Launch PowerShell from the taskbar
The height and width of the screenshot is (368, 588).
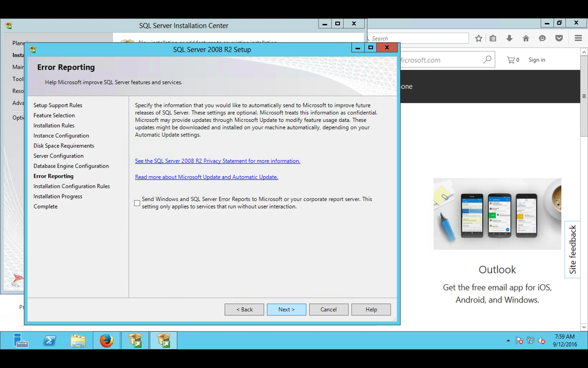[x=50, y=341]
